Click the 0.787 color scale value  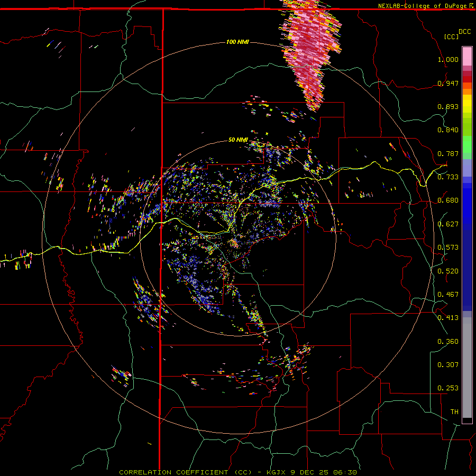pos(448,153)
